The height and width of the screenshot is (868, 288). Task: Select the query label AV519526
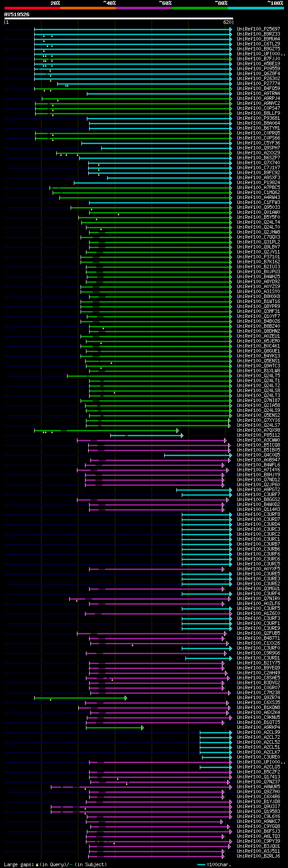17,14
